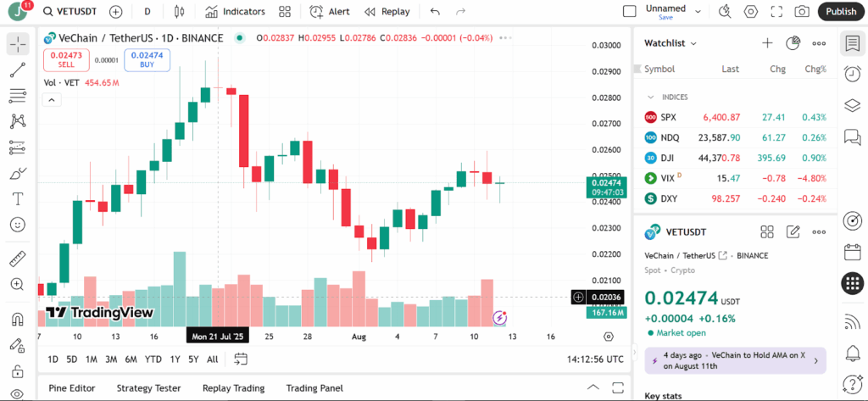Activate the zoom in tool
The image size is (868, 401).
tap(18, 284)
